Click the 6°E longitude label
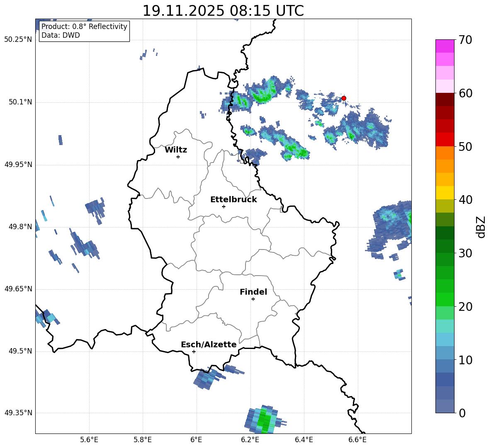The width and height of the screenshot is (491, 448). tap(196, 440)
